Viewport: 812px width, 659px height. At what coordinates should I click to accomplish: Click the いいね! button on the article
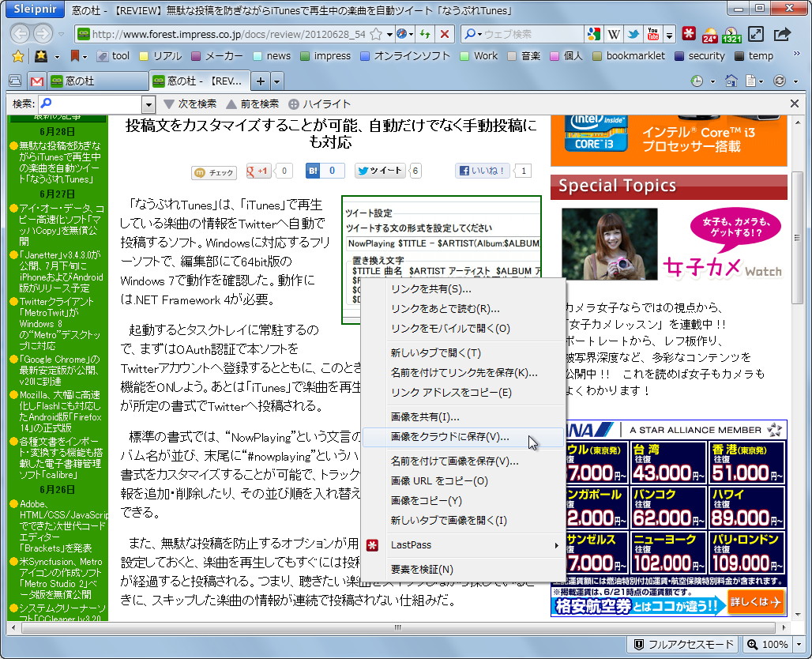pos(482,171)
